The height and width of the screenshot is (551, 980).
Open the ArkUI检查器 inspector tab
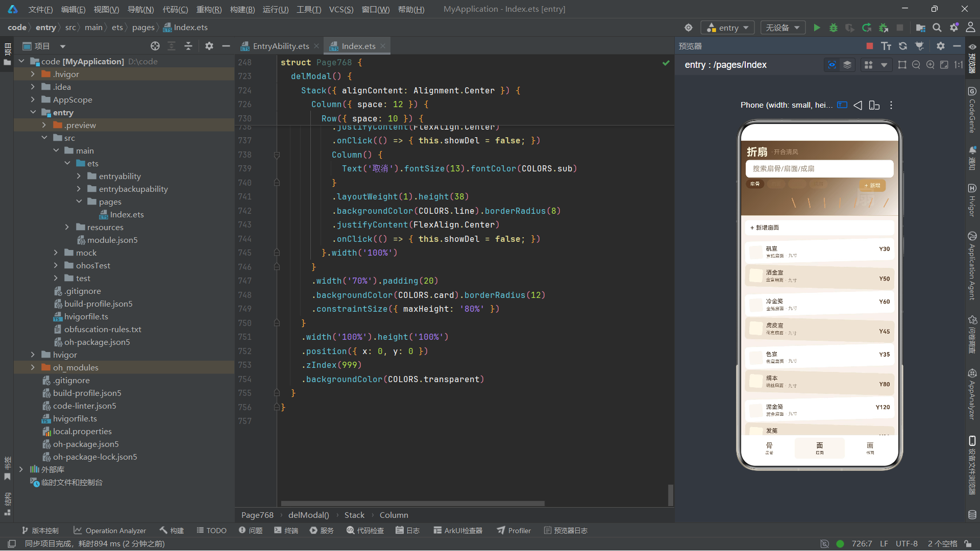[458, 531]
